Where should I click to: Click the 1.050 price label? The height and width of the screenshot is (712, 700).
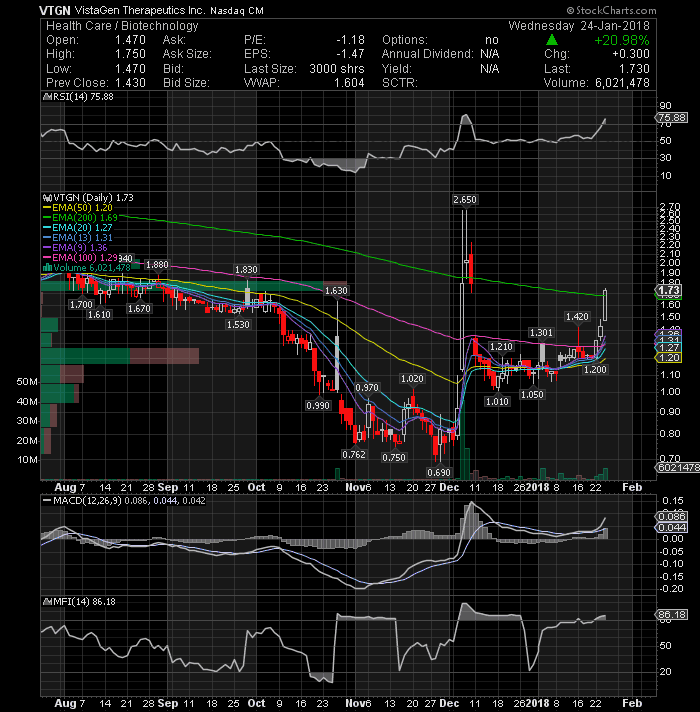tap(532, 395)
